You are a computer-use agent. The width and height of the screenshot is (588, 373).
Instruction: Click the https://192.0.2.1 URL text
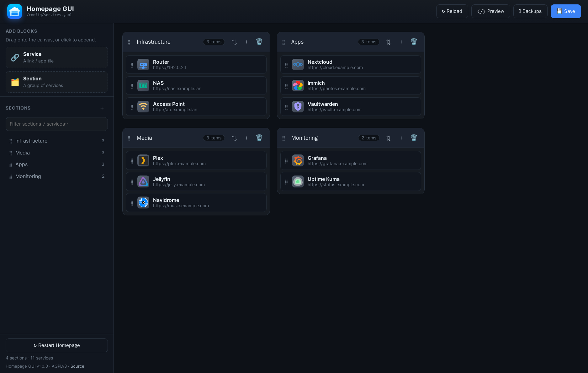170,68
